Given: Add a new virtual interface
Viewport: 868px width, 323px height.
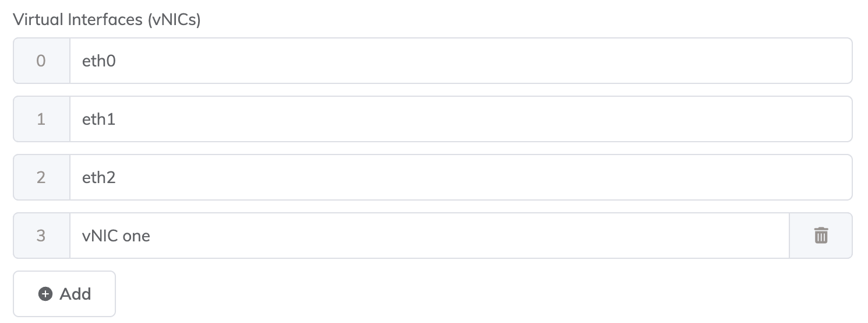Looking at the screenshot, I should coord(65,294).
